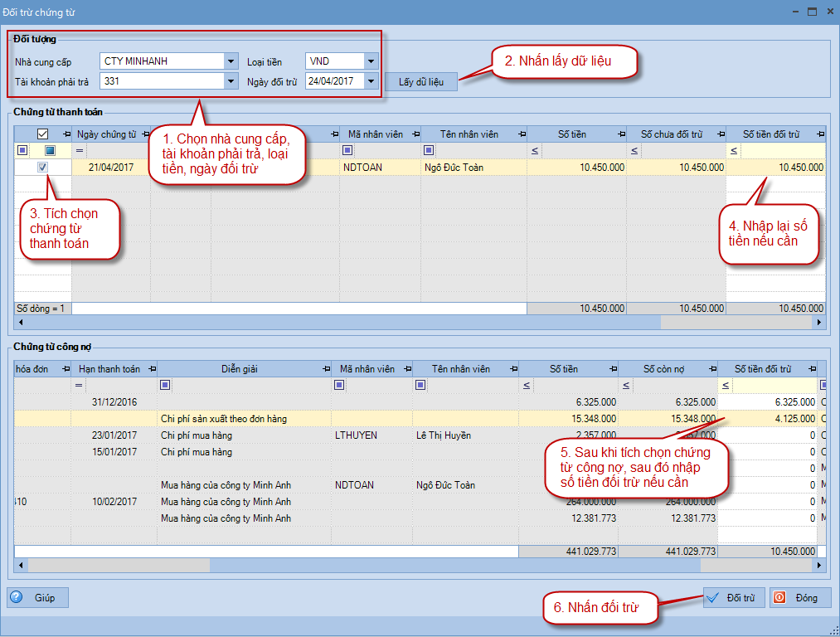The width and height of the screenshot is (840, 637).
Task: Toggle select-all checkbox in payment grid header
Action: 43,134
